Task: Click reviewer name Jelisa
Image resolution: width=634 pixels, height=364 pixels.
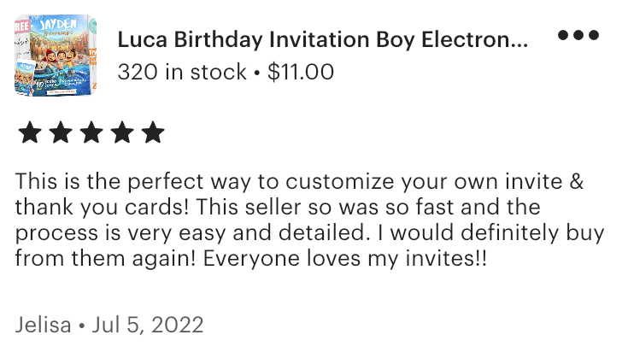Action: 44,325
